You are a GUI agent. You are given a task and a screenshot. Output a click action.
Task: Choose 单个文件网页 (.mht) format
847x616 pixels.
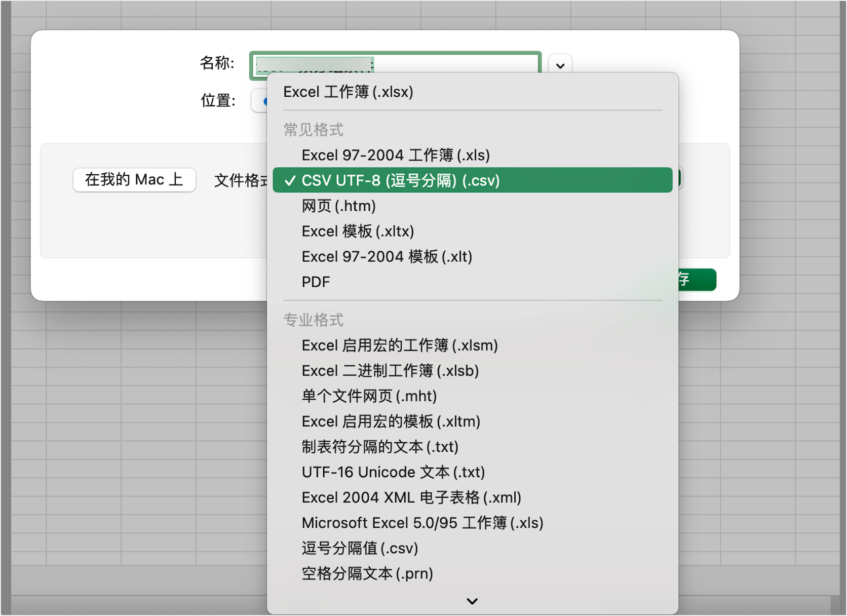tap(369, 396)
